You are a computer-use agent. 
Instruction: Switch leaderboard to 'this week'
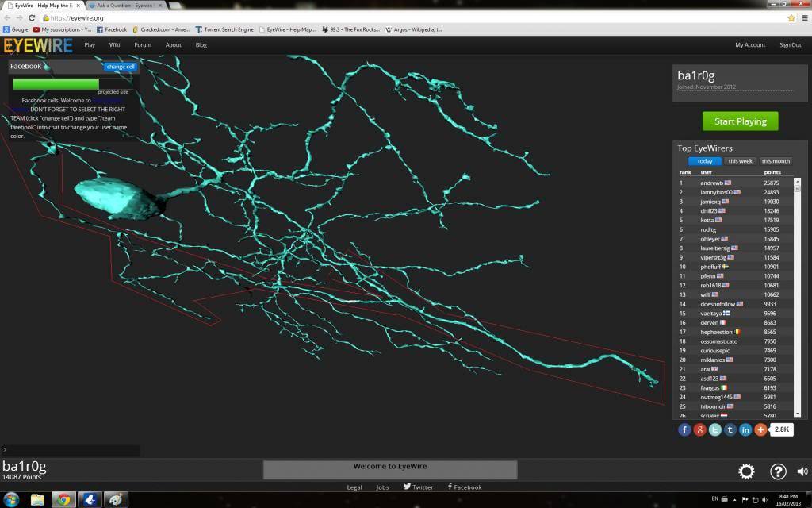tap(740, 161)
